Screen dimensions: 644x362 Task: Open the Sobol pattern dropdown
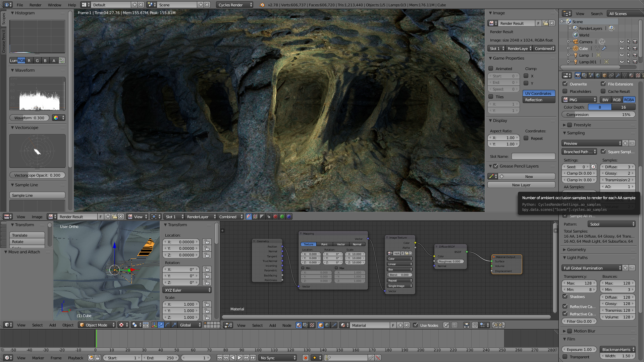click(x=611, y=224)
